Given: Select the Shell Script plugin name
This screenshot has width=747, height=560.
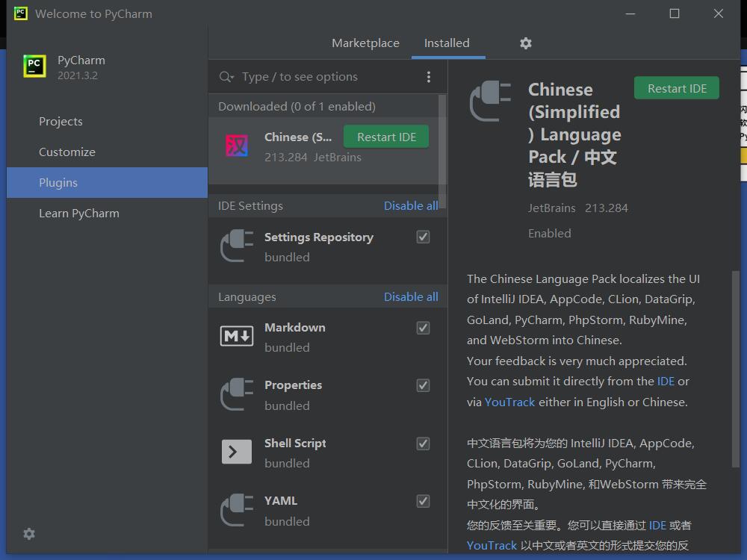Looking at the screenshot, I should click(295, 444).
